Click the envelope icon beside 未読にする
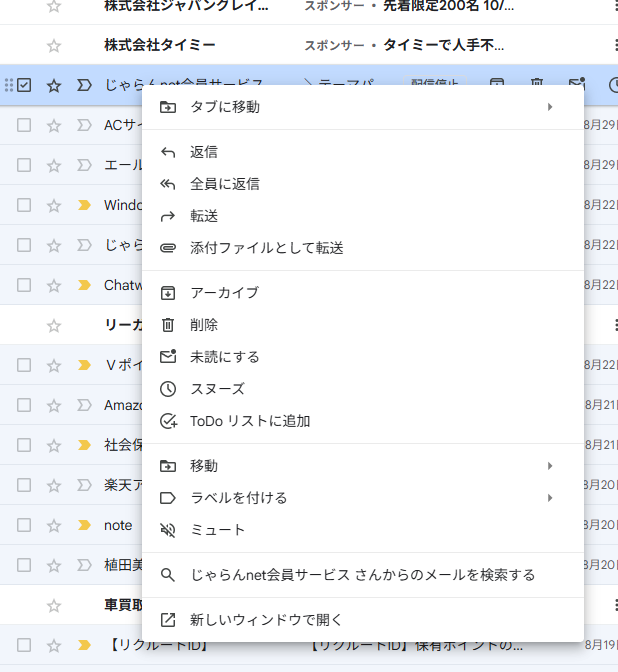The width and height of the screenshot is (618, 672). click(x=168, y=357)
